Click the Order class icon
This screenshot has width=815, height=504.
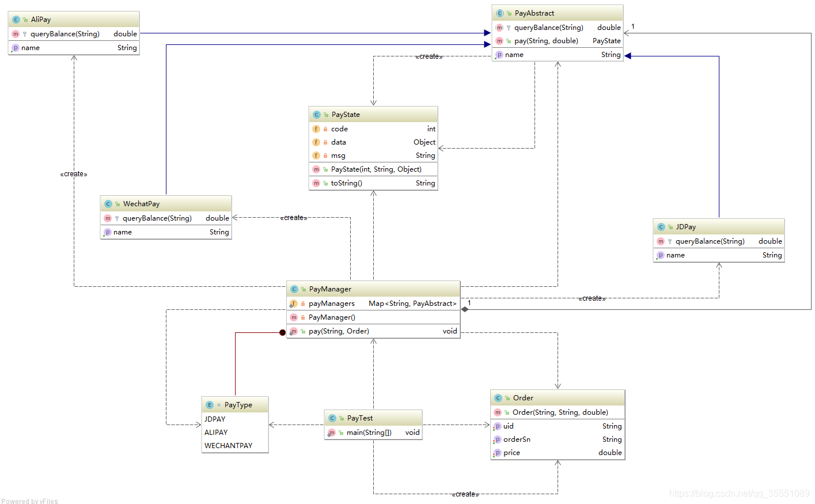498,398
